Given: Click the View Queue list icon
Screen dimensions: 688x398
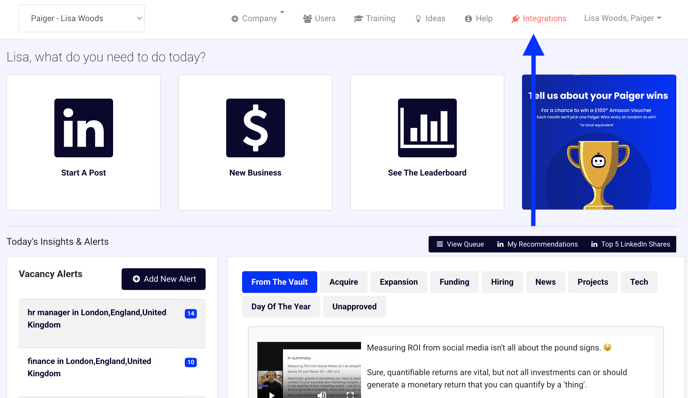Looking at the screenshot, I should pos(440,244).
